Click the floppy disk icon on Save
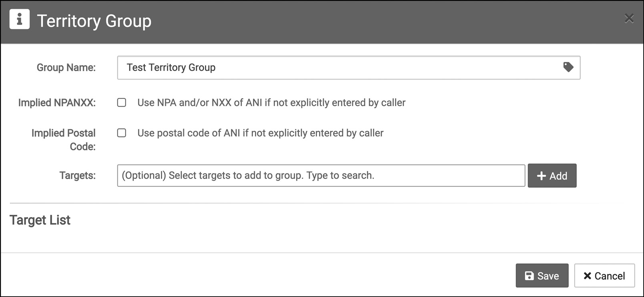The image size is (644, 297). pyautogui.click(x=529, y=276)
